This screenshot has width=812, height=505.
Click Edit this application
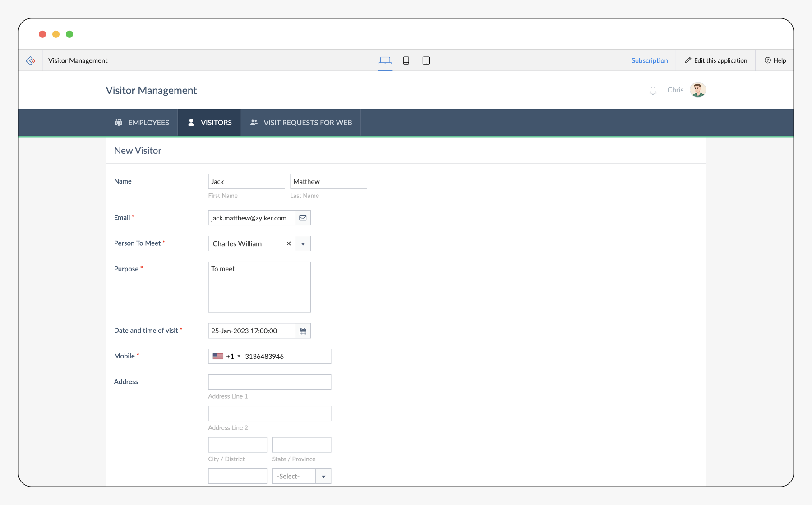(716, 60)
